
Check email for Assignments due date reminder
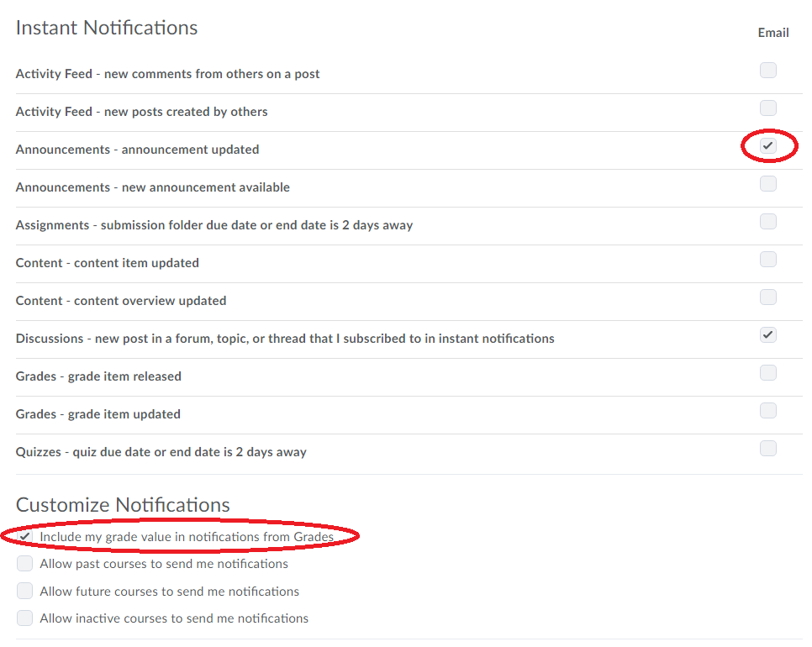click(768, 222)
